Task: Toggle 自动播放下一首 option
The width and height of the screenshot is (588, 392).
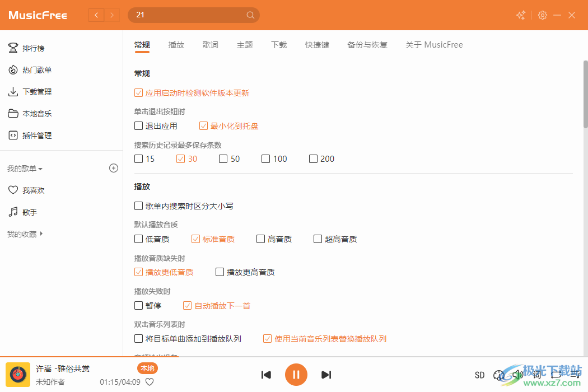Action: click(x=217, y=306)
